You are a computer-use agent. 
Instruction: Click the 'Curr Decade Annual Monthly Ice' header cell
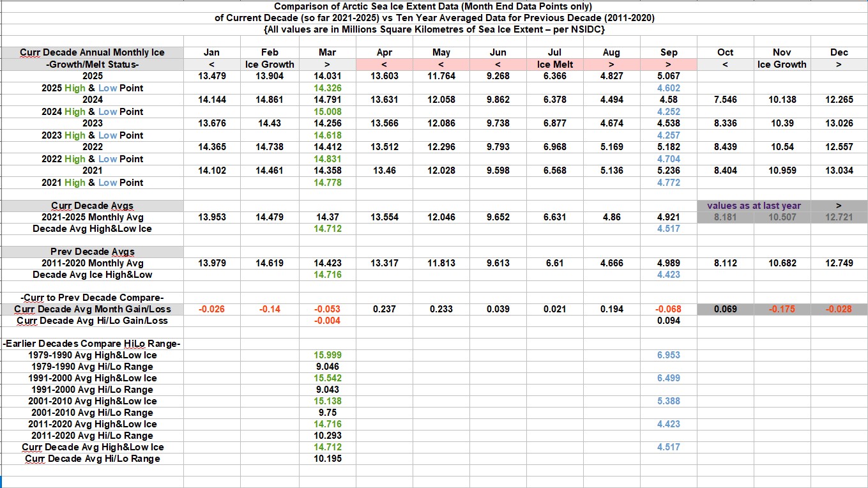[x=92, y=52]
